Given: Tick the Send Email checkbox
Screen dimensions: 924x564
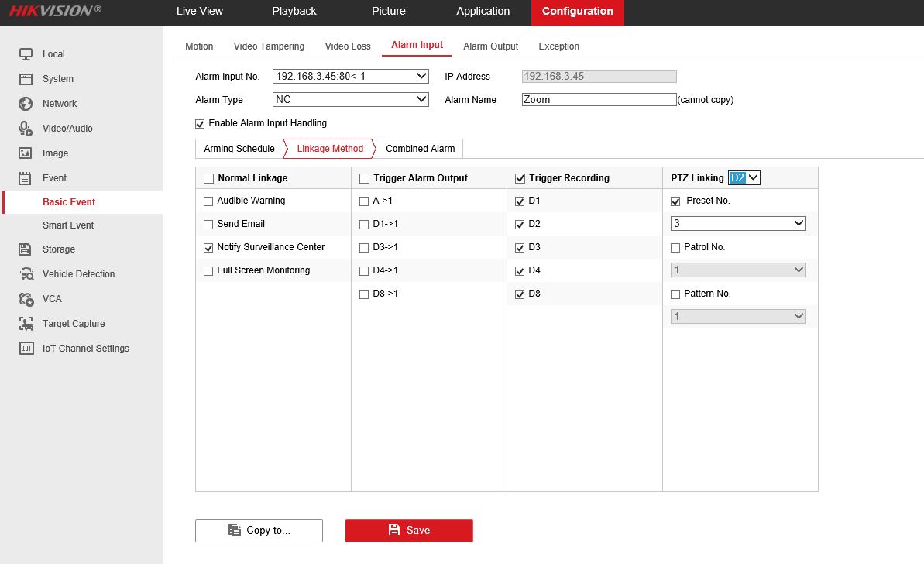Looking at the screenshot, I should tap(208, 225).
